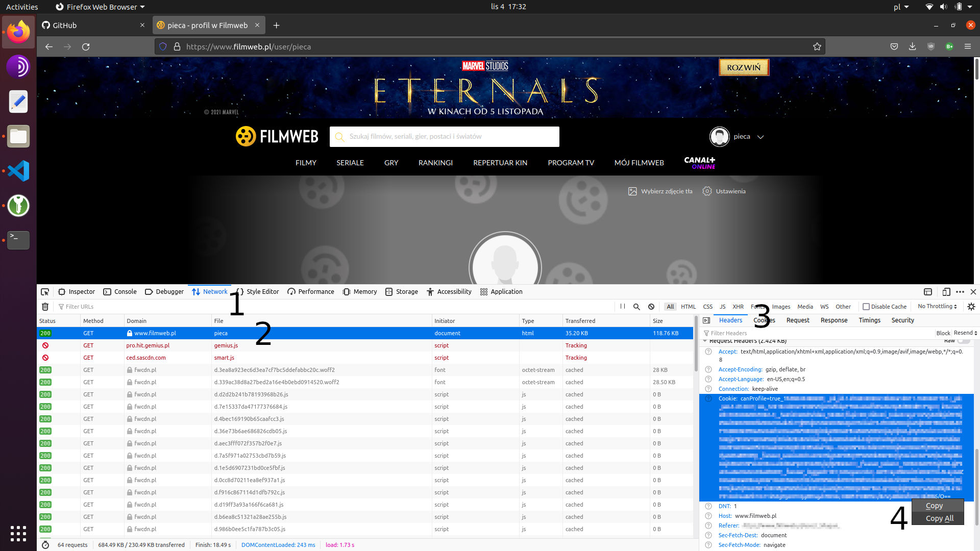
Task: Click the page vertical scrollbar thumb
Action: tap(976, 68)
